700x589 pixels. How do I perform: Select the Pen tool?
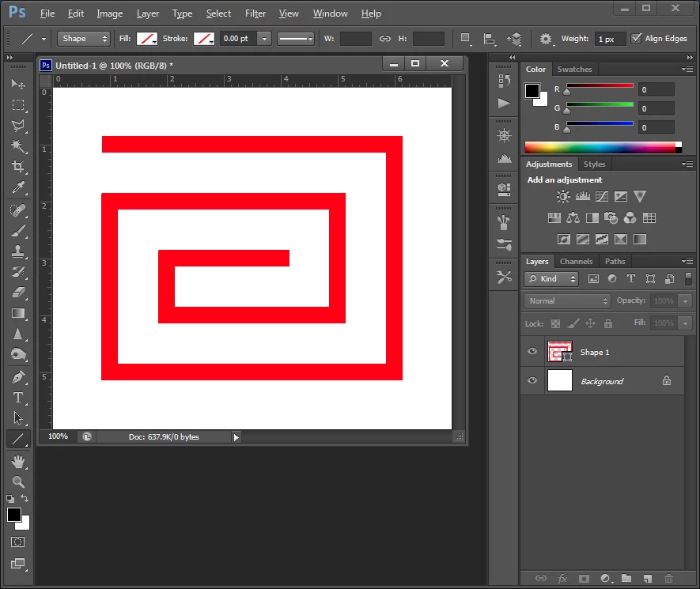(18, 377)
